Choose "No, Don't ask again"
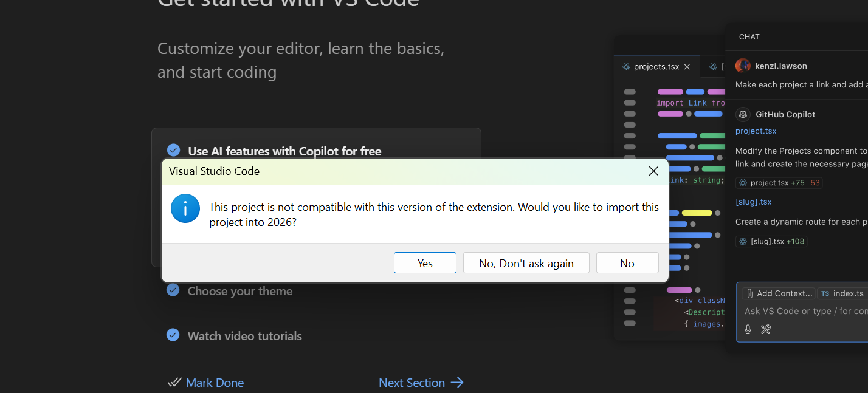This screenshot has height=393, width=868. [x=526, y=263]
